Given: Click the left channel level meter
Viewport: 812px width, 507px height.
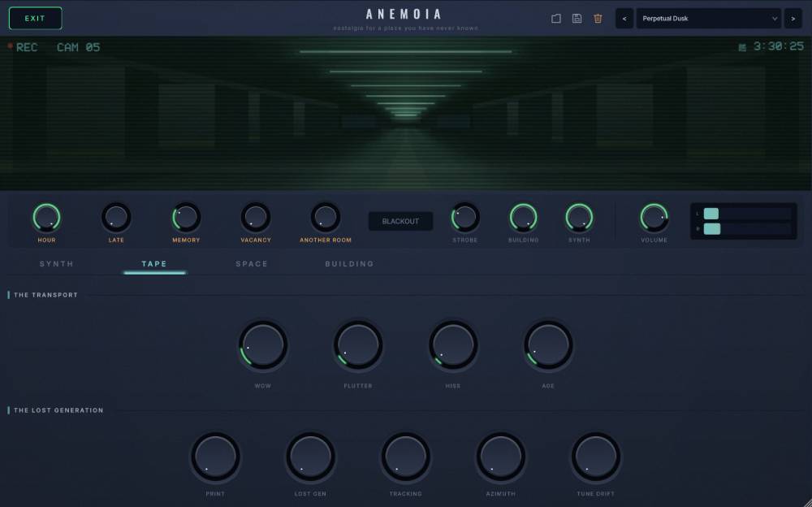Looking at the screenshot, I should 747,214.
